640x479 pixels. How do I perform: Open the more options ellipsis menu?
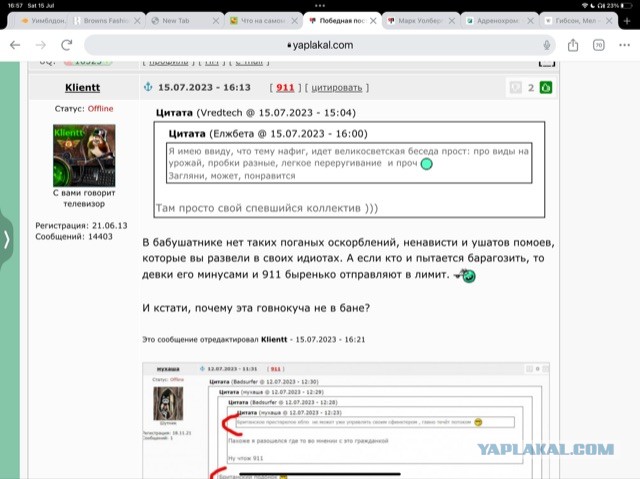click(x=624, y=45)
